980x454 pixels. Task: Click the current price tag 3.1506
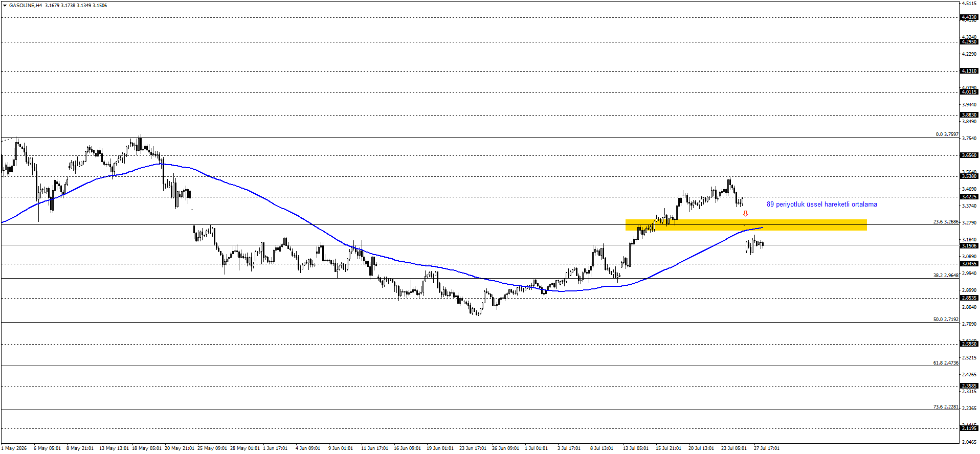(969, 246)
